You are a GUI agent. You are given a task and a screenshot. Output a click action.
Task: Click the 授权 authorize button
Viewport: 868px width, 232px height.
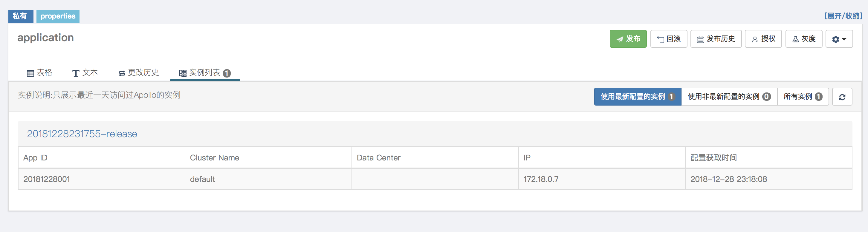tap(763, 39)
